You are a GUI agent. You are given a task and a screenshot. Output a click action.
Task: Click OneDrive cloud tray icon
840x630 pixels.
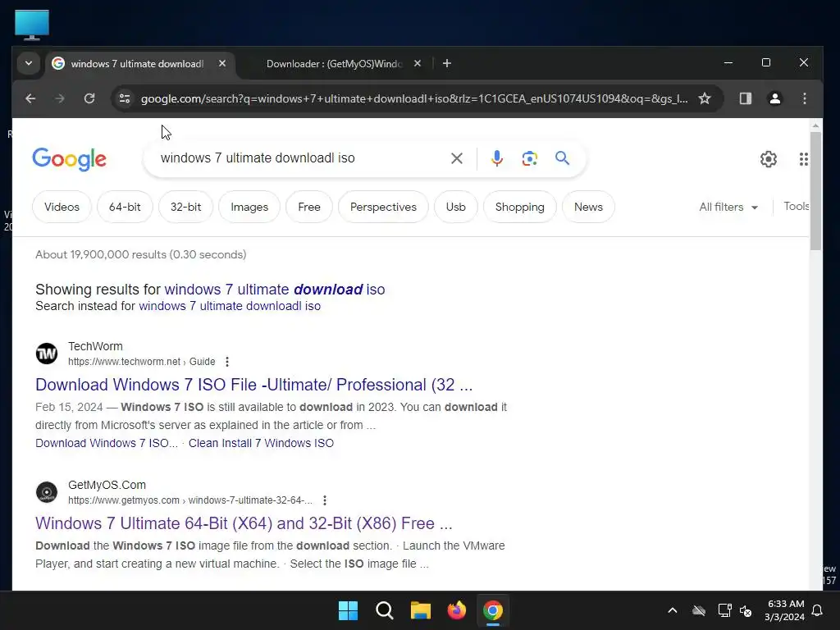pos(699,610)
